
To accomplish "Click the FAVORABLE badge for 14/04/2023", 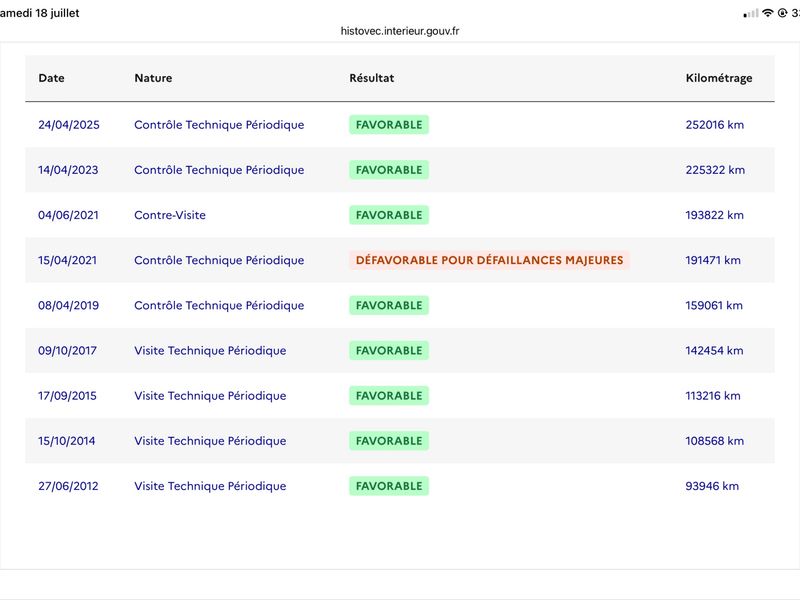I will click(x=389, y=170).
